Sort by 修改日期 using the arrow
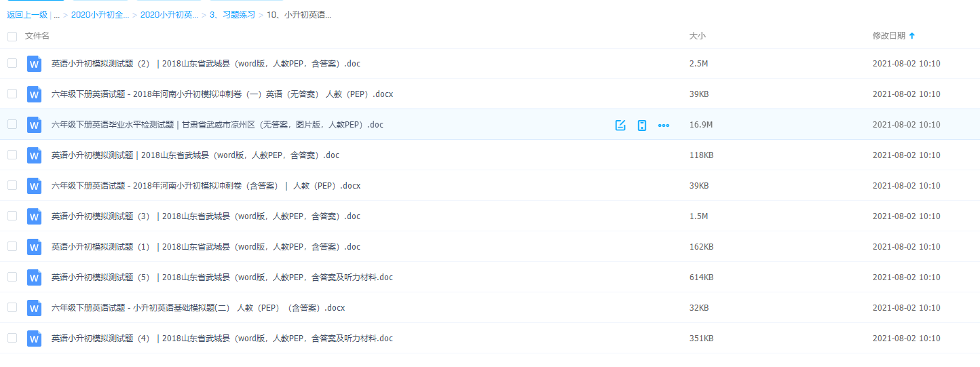980x367 pixels. pyautogui.click(x=911, y=36)
